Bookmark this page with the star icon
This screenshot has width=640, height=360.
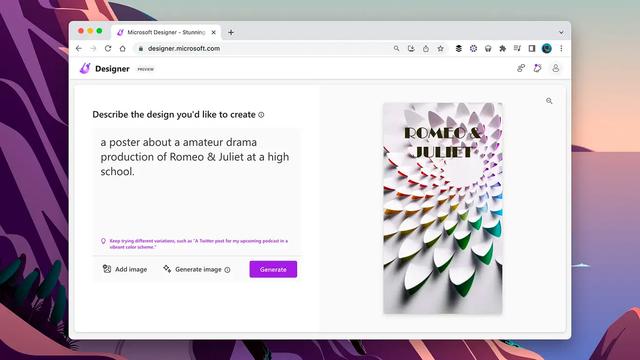(x=440, y=49)
